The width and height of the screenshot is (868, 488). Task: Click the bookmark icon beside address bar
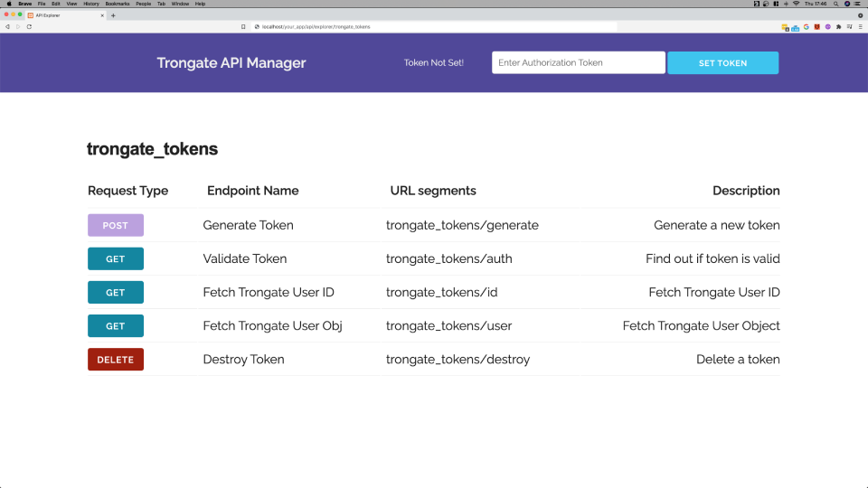(x=243, y=26)
